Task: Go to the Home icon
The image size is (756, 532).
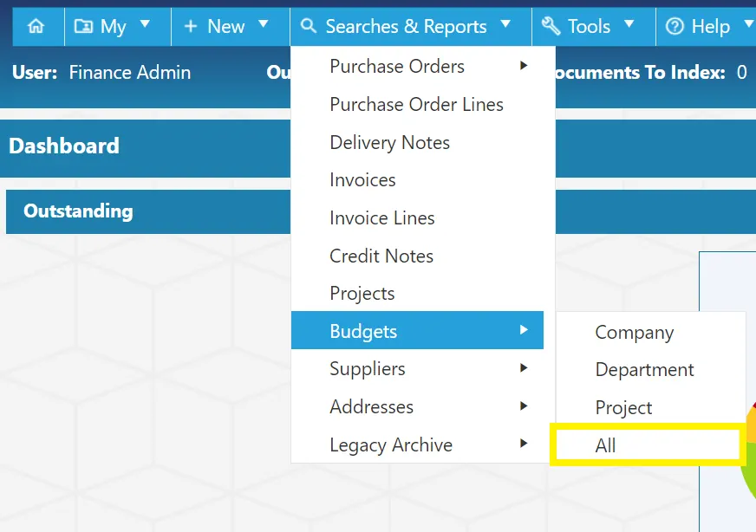Action: point(36,25)
